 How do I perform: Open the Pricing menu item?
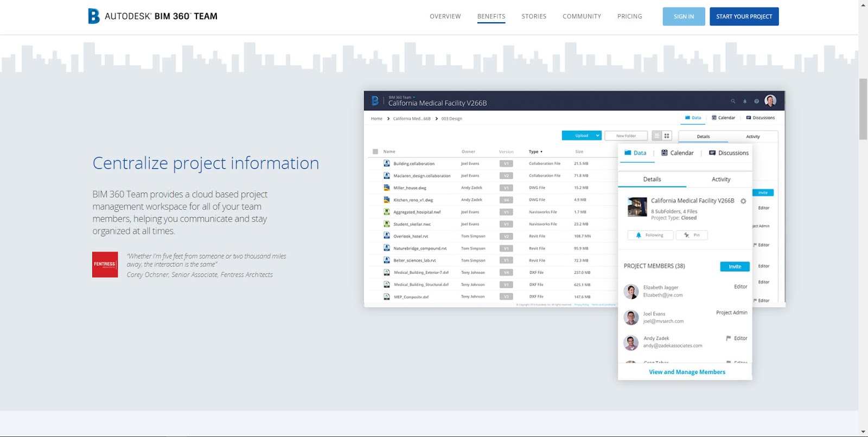[x=629, y=16]
